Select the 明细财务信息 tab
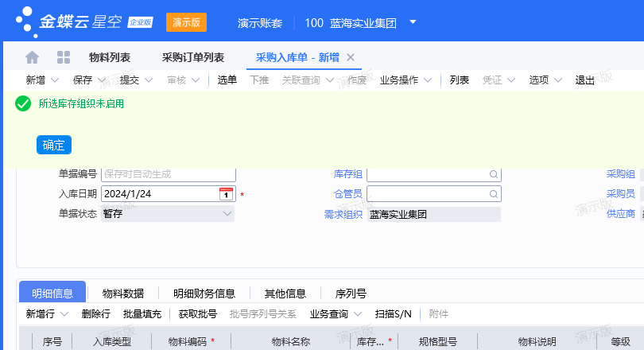 point(204,293)
